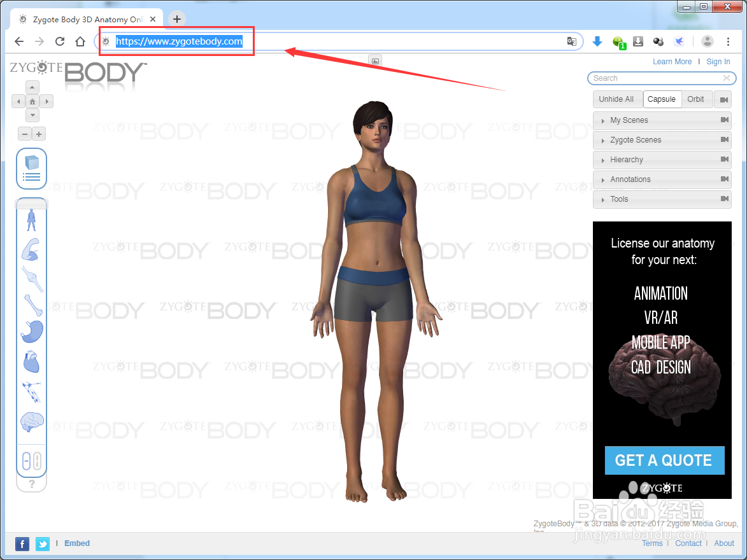Open the Embed link

[76, 543]
